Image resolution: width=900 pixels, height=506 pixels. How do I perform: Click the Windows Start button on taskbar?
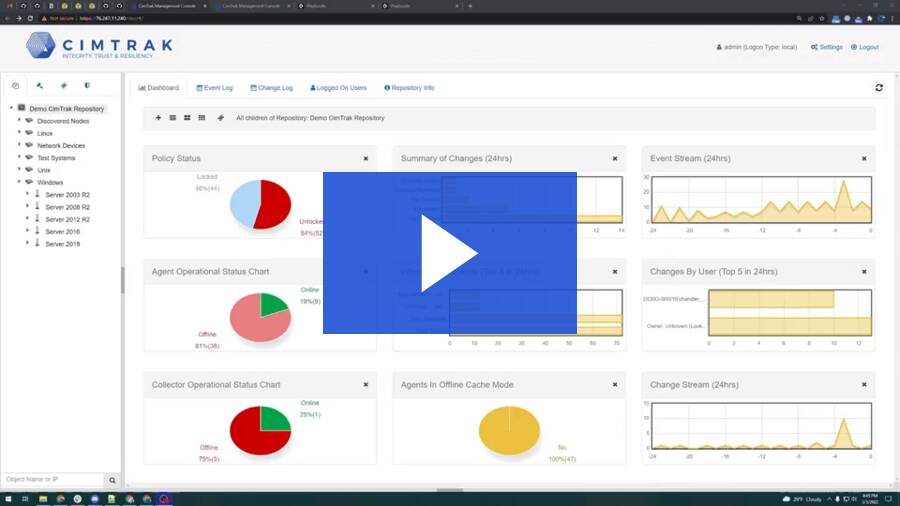tap(9, 499)
